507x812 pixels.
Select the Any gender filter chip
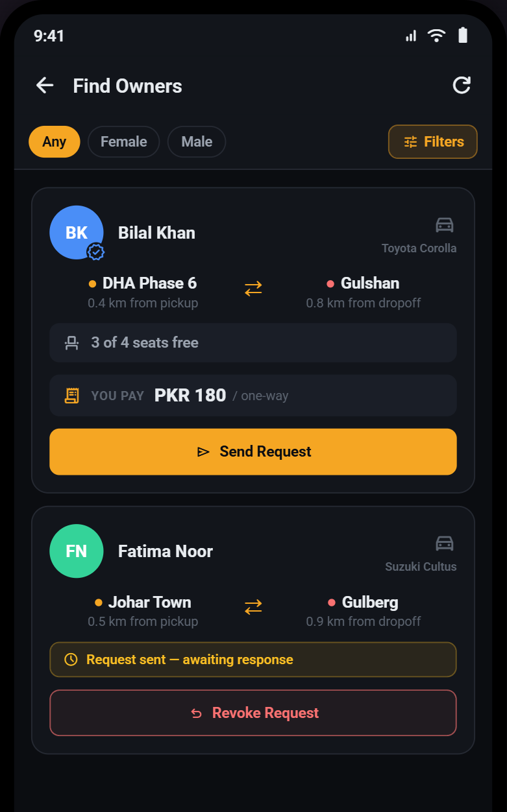click(55, 141)
